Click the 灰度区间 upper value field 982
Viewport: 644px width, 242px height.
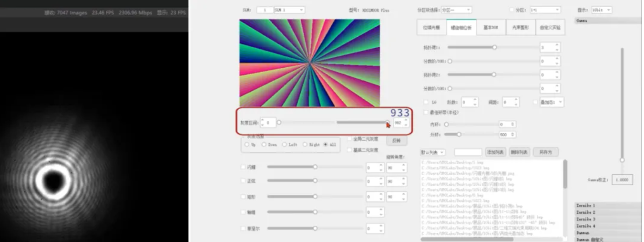[401, 123]
